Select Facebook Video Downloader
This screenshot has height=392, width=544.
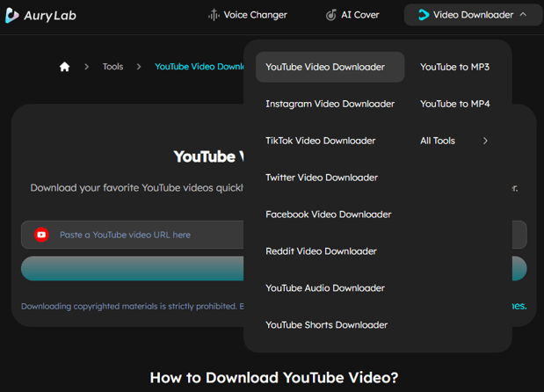pyautogui.click(x=328, y=214)
